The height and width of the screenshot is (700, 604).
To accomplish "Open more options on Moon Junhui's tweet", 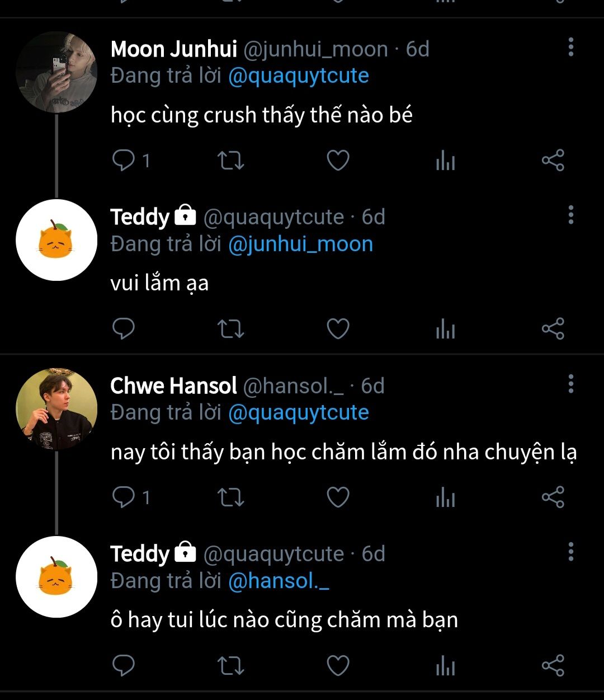I will [570, 48].
